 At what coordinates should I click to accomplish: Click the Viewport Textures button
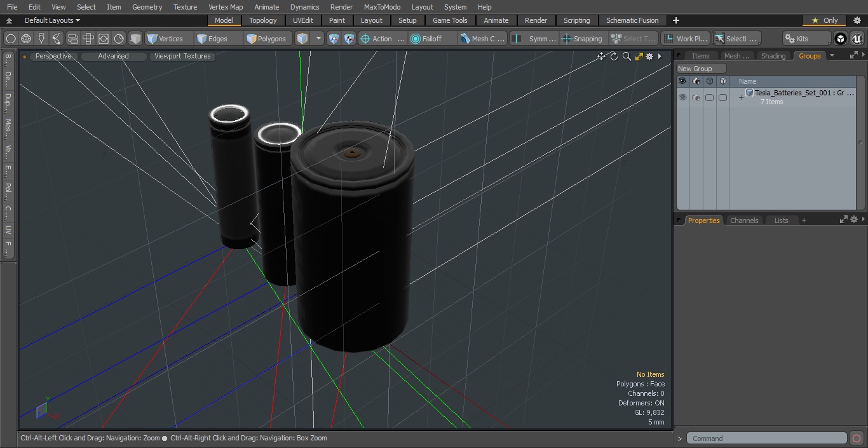(182, 56)
